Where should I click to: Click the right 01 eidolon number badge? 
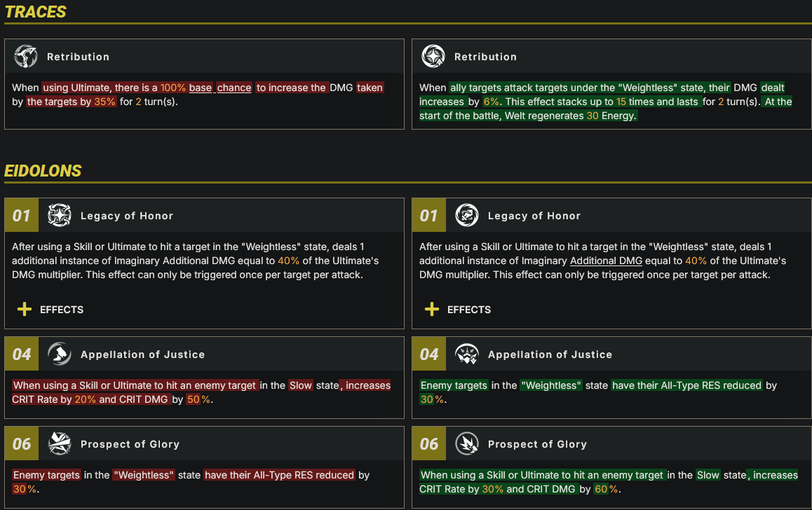(x=428, y=215)
